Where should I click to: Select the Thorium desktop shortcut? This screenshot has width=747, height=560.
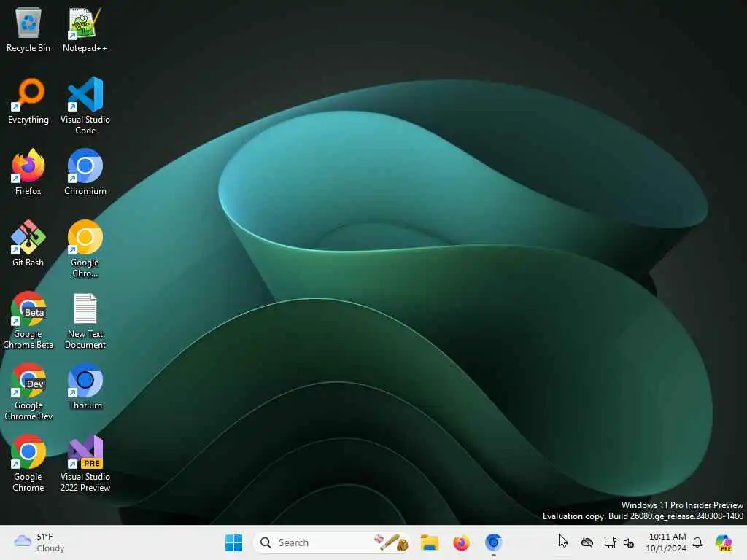85,386
